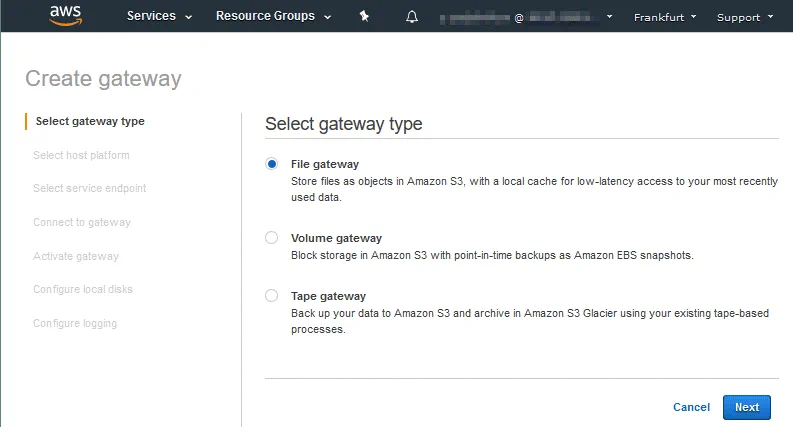Click the AWS logo home icon

click(x=63, y=15)
